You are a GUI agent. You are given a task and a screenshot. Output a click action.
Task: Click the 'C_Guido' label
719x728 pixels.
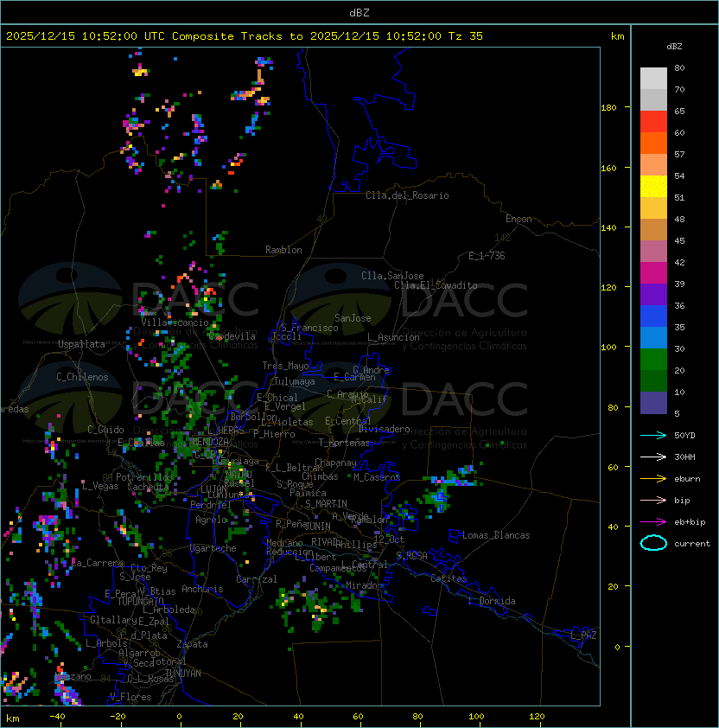click(x=105, y=430)
